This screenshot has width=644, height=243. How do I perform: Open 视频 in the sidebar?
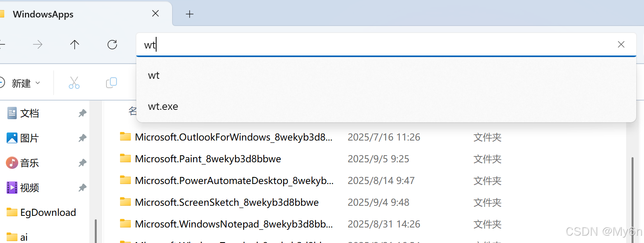tap(30, 188)
